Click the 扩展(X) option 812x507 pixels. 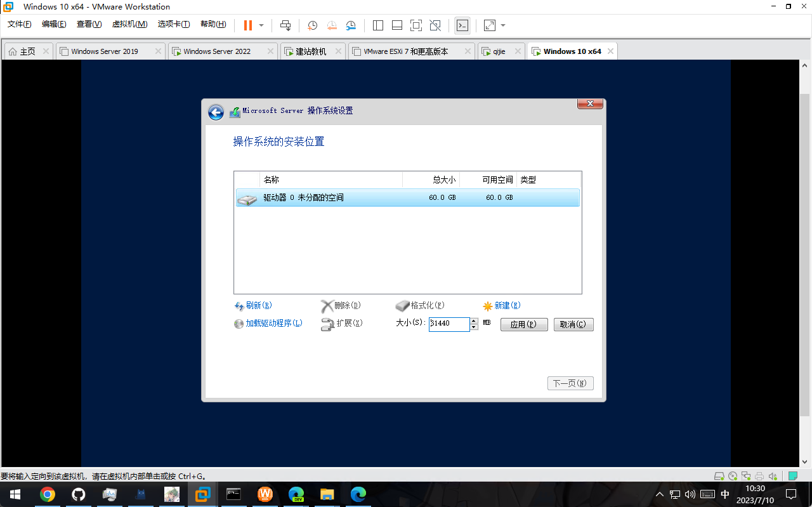(342, 324)
